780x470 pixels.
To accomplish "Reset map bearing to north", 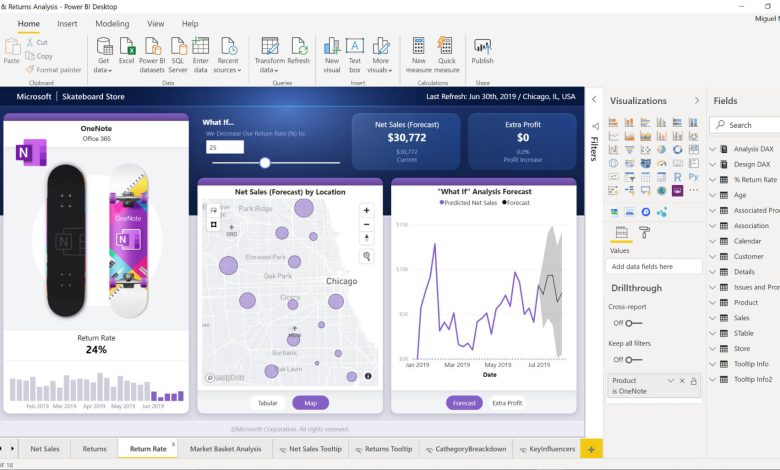I will (367, 239).
